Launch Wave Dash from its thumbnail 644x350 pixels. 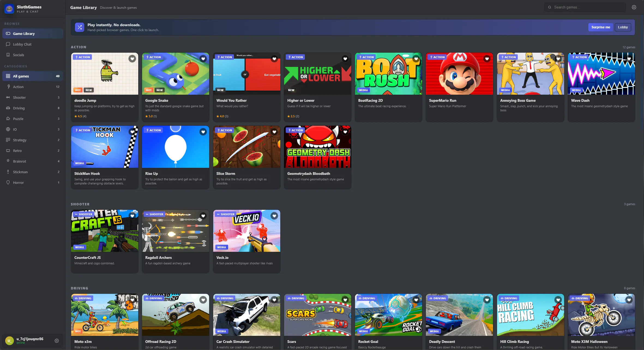601,74
